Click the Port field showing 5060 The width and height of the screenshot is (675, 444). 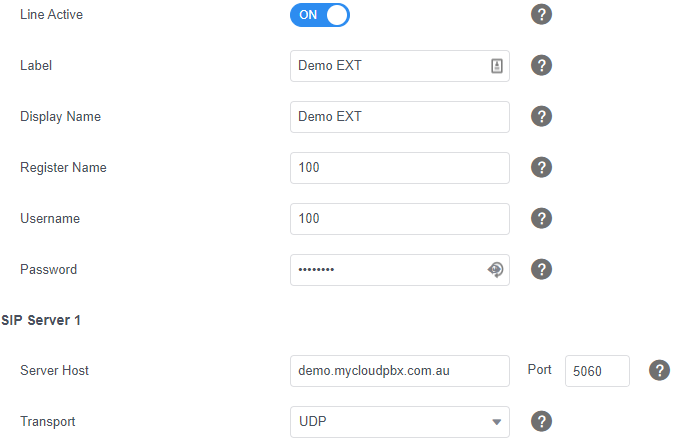tap(598, 371)
